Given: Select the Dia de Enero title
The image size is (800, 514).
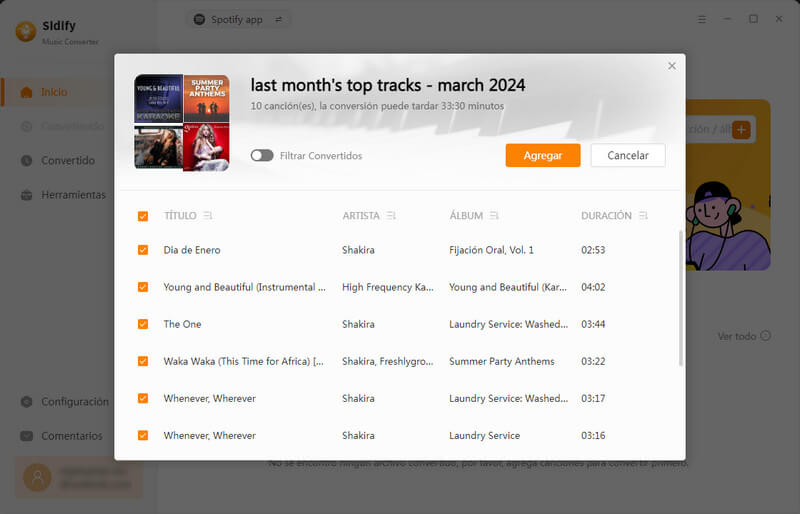Looking at the screenshot, I should tap(192, 250).
